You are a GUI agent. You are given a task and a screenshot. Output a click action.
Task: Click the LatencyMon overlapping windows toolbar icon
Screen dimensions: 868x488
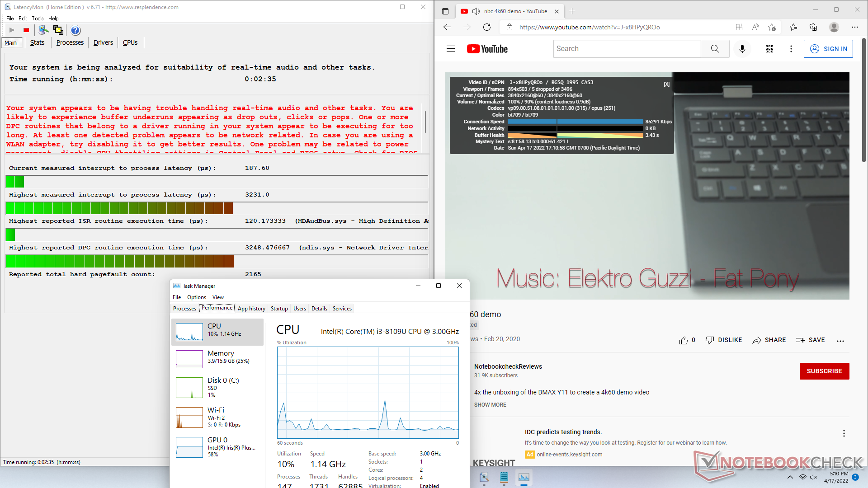point(58,30)
